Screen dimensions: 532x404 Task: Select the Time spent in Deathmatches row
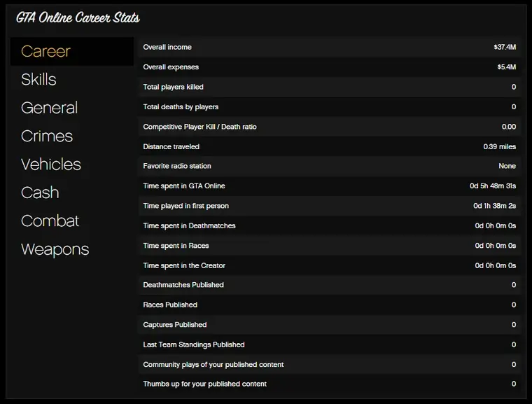point(329,225)
